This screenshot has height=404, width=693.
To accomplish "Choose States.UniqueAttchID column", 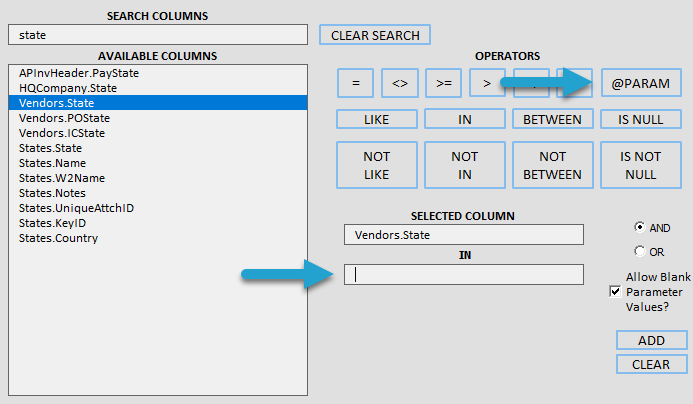I will pyautogui.click(x=158, y=208).
